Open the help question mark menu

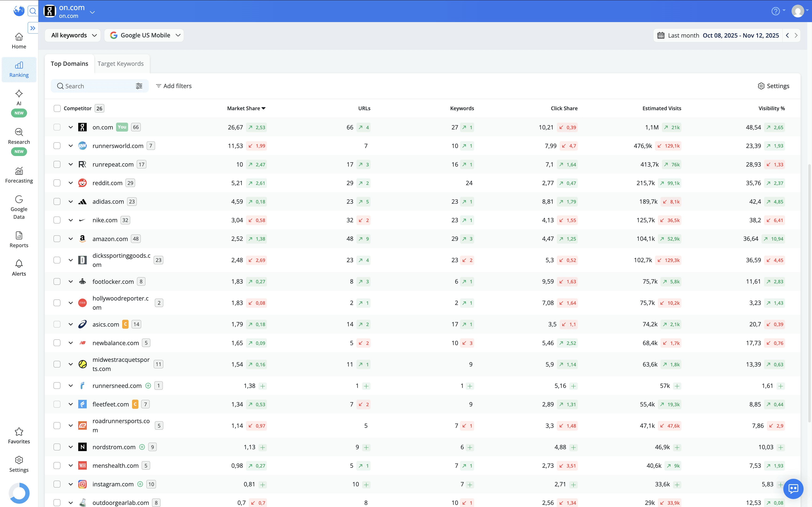pos(775,11)
